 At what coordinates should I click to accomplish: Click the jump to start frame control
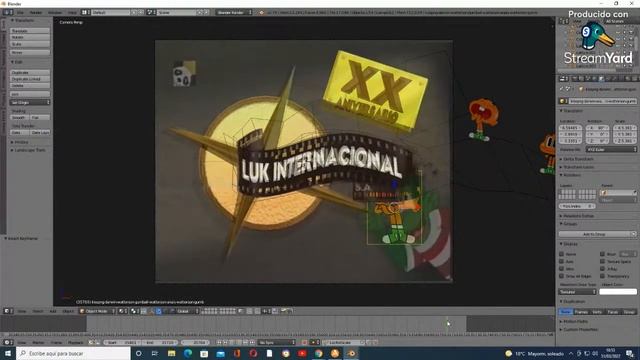pos(219,342)
